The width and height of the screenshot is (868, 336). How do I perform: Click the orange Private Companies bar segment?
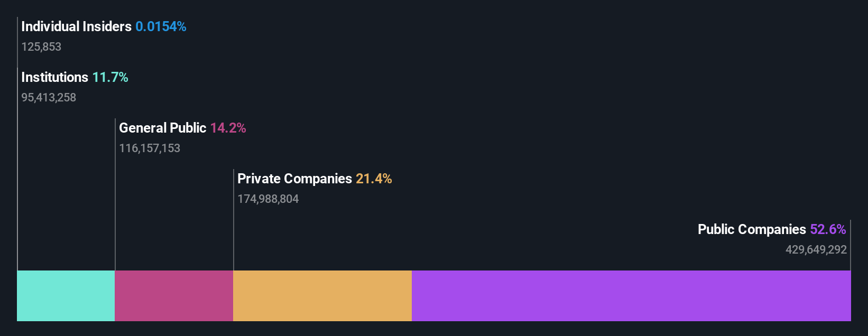(322, 296)
